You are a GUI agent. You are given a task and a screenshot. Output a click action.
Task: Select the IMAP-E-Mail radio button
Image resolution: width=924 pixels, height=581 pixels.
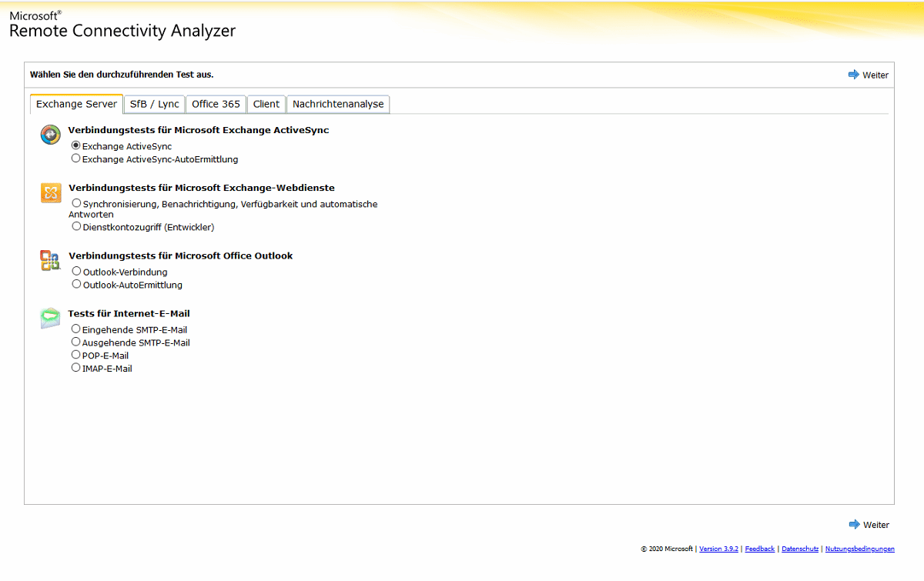click(75, 367)
